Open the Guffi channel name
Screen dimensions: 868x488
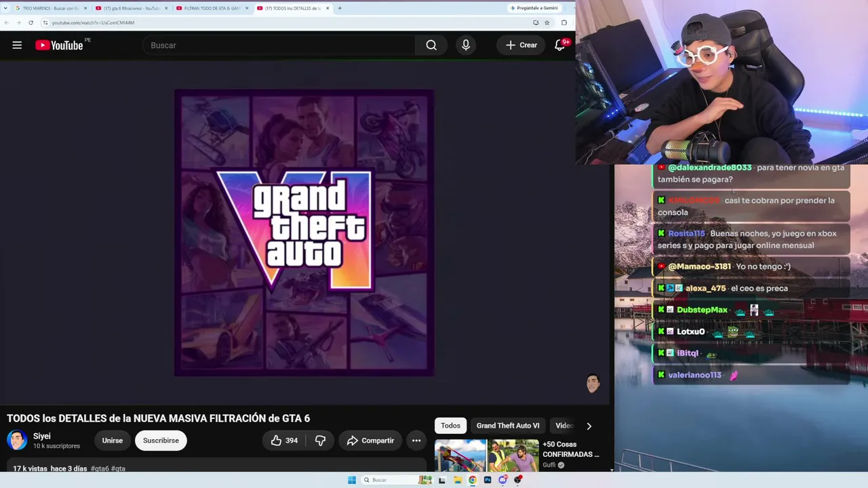coord(549,465)
